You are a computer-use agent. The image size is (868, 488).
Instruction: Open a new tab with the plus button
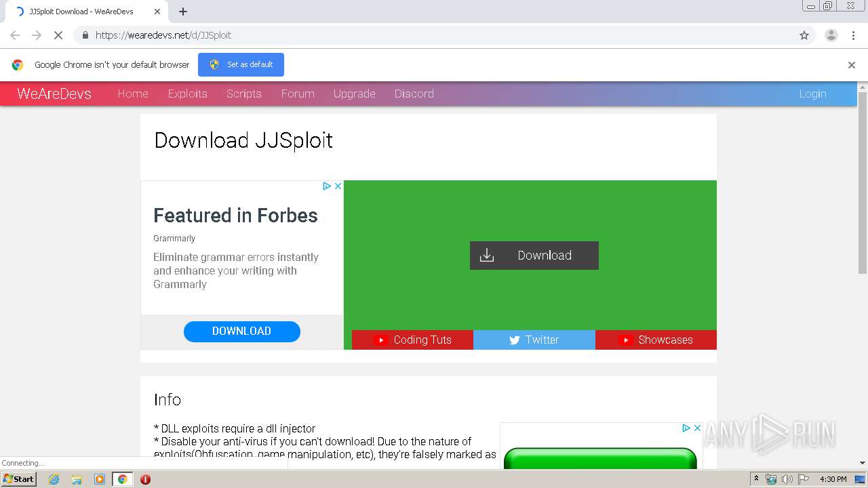(x=183, y=12)
